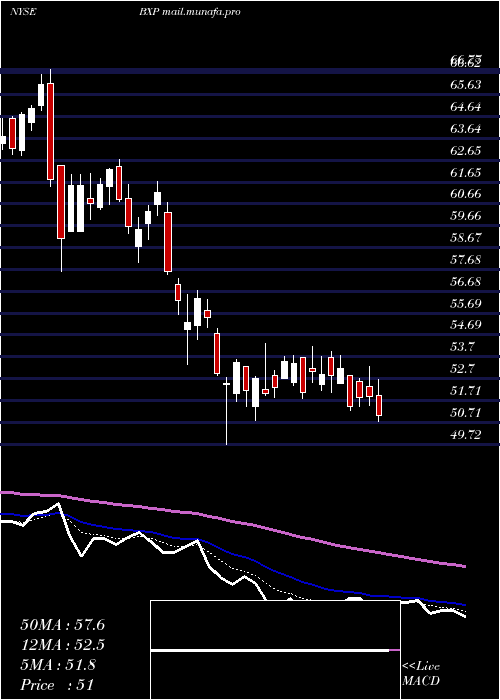Select the 52.7 price axis label
Image resolution: width=500 pixels, height=700 pixels.
pos(463,369)
